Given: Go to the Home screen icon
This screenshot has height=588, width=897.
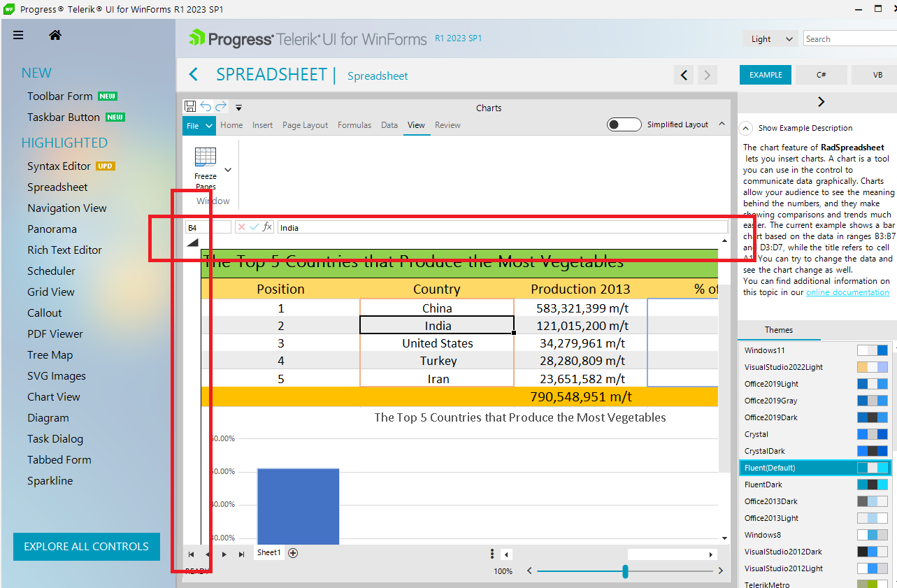Looking at the screenshot, I should 55,35.
